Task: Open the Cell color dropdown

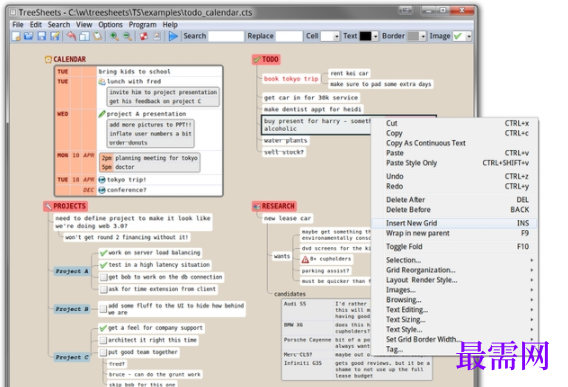Action: [x=337, y=36]
